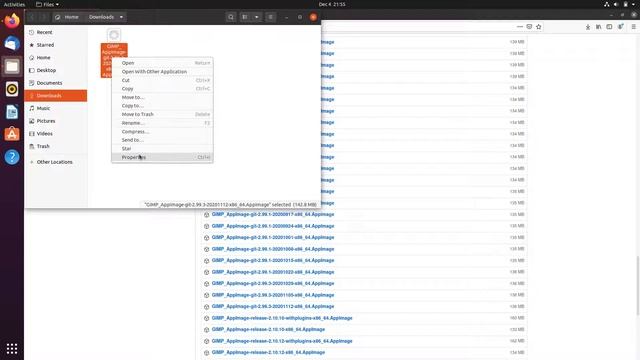The width and height of the screenshot is (640, 360).
Task: Open Rhythmbox from the dock
Action: (x=12, y=89)
